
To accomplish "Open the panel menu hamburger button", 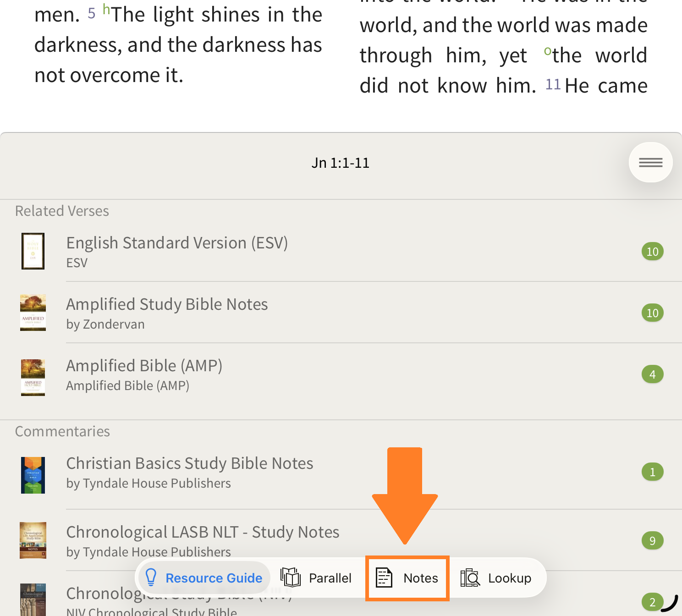I will tap(650, 162).
